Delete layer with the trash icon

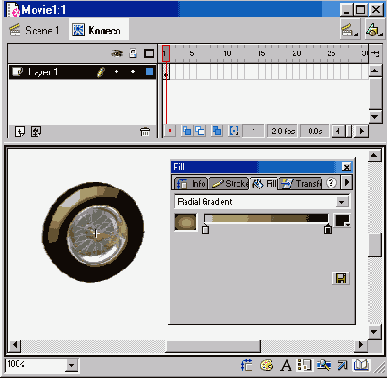(145, 132)
